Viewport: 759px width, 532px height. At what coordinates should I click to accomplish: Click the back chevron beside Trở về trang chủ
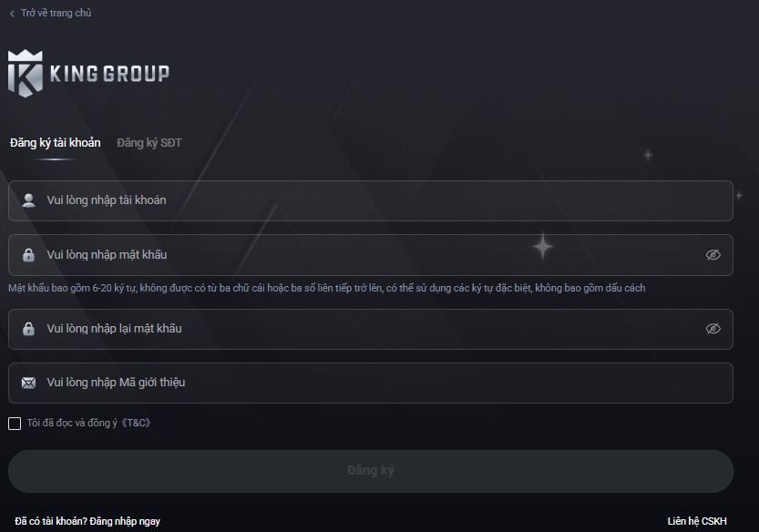pyautogui.click(x=12, y=14)
